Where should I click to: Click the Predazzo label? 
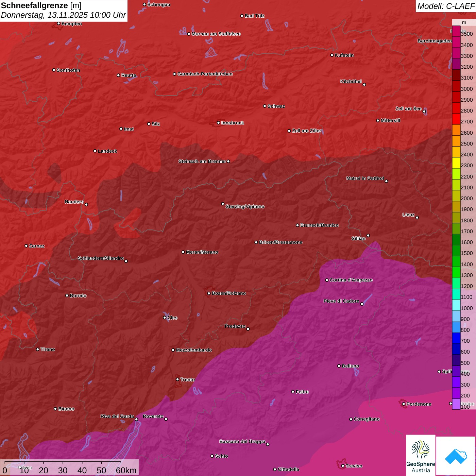[235, 326]
